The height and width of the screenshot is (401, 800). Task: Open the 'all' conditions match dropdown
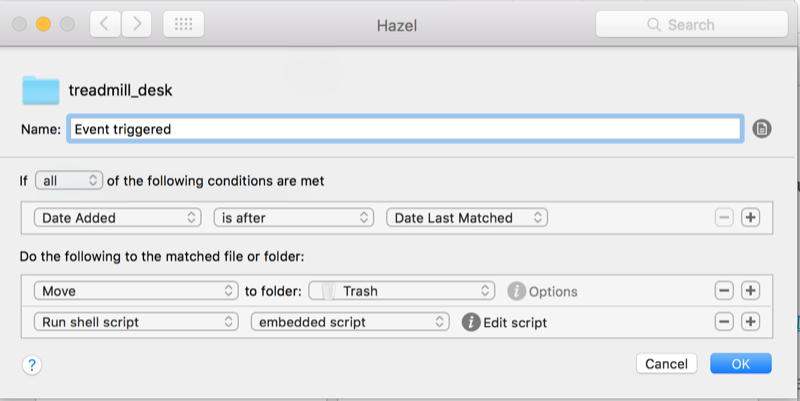(68, 181)
